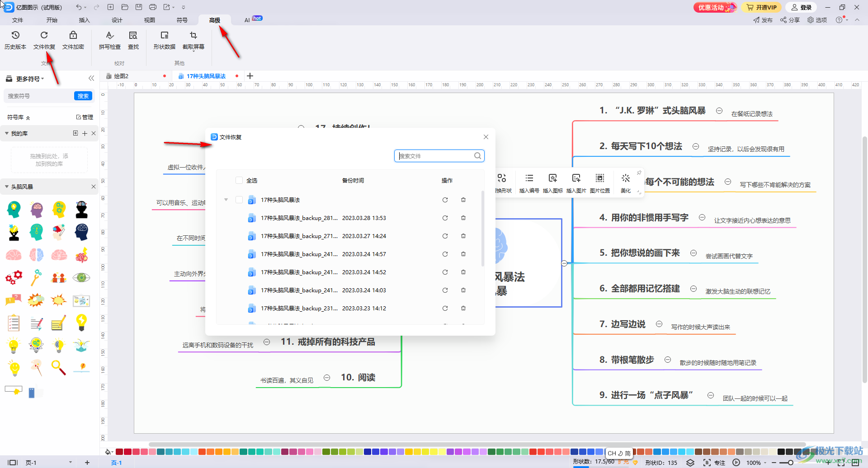Viewport: 868px width, 468px height.
Task: Click the layers icon in status bar
Action: point(690,463)
